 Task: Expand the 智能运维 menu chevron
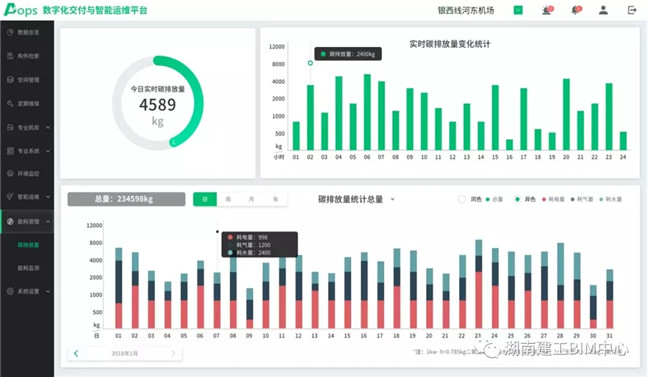pyautogui.click(x=48, y=196)
